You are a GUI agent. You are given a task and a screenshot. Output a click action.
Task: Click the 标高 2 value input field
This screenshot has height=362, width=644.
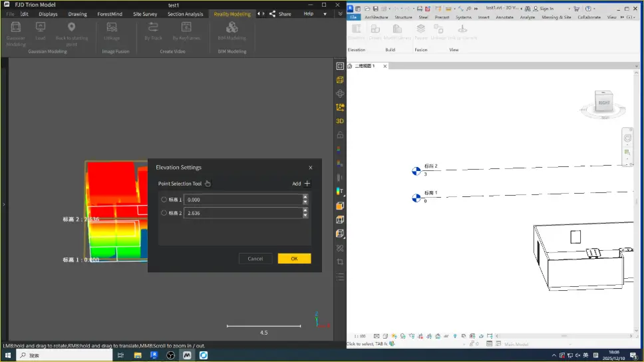click(242, 213)
